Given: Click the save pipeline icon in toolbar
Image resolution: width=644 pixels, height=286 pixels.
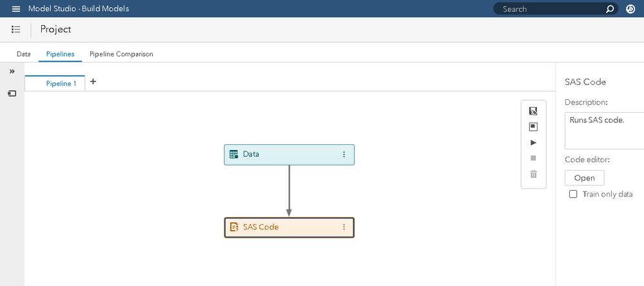Looking at the screenshot, I should pos(533,111).
